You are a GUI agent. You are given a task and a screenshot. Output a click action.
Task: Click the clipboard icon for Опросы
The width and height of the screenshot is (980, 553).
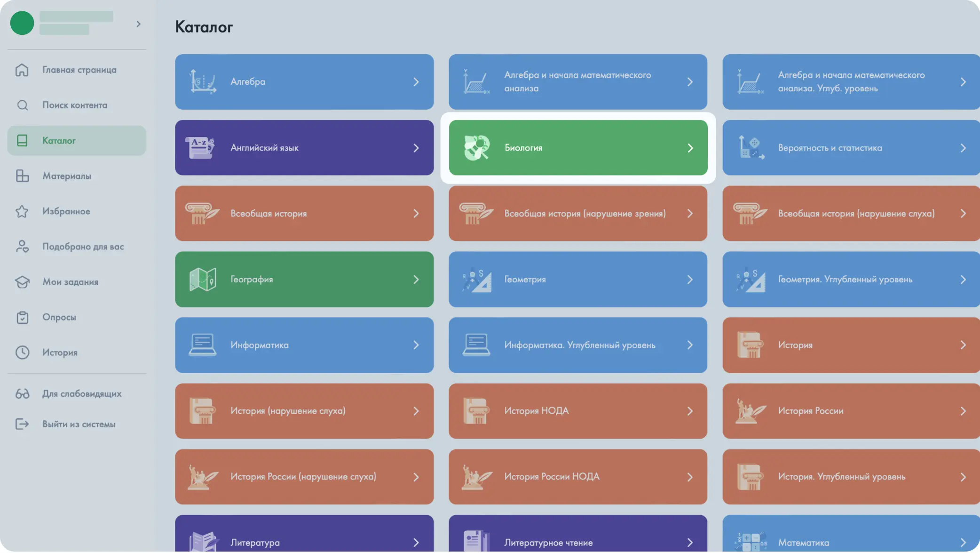click(x=22, y=317)
